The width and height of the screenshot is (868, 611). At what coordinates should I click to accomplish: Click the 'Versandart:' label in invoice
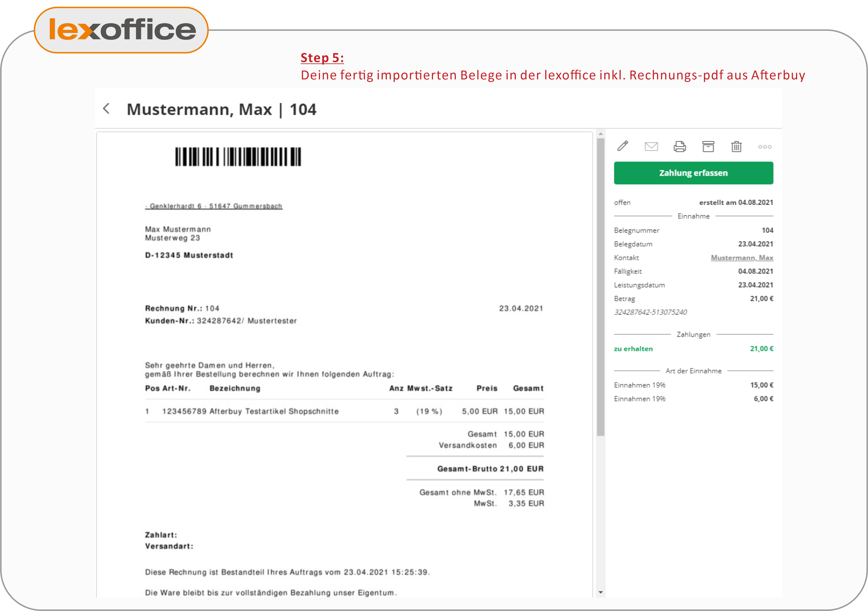pyautogui.click(x=169, y=546)
